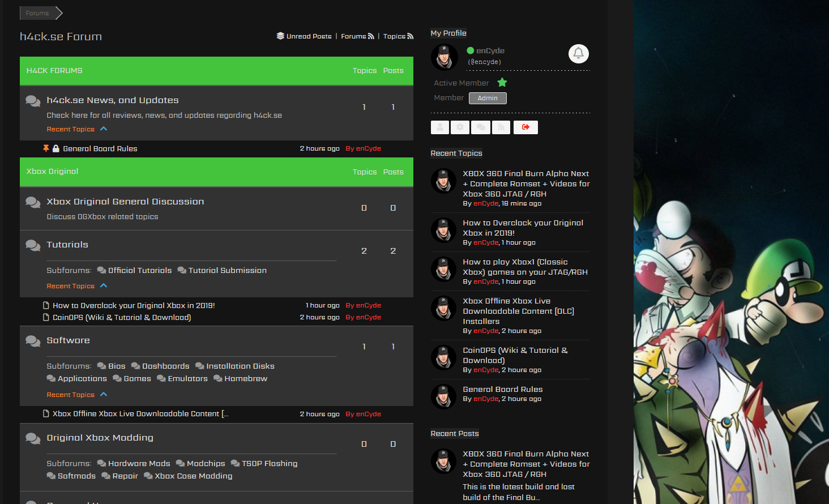This screenshot has height=504, width=829.
Task: Open Homebrew subforum
Action: [x=246, y=379]
